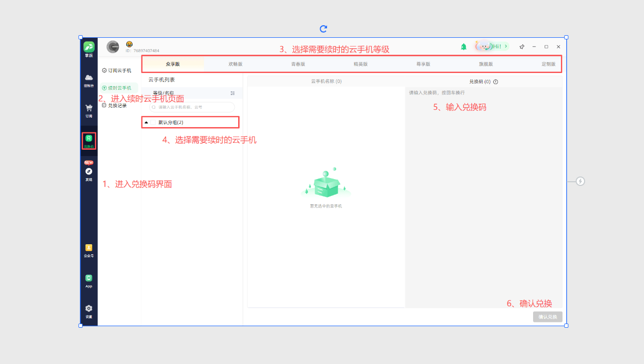Select the 订阅云手机 menu item
644x364 pixels.
click(x=117, y=70)
